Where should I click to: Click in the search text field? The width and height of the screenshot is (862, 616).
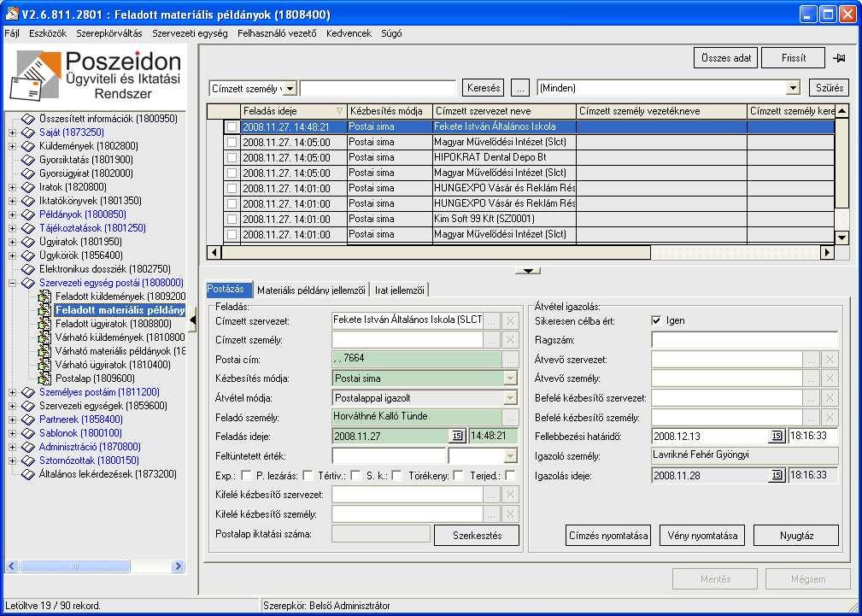point(378,88)
